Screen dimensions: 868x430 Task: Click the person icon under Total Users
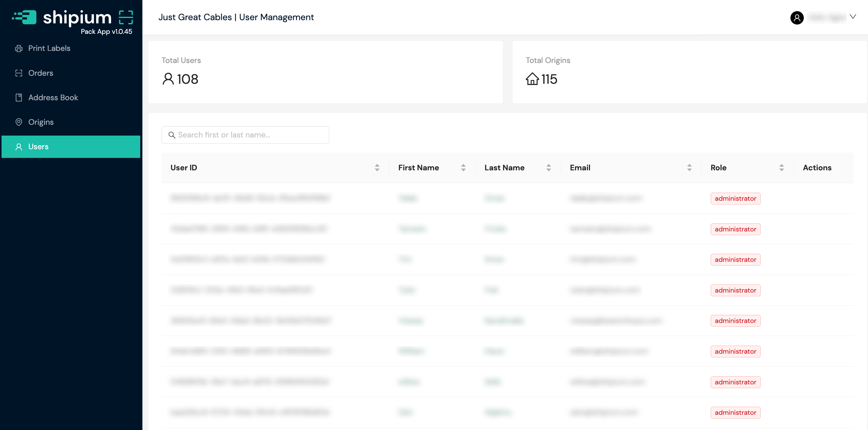pos(168,79)
